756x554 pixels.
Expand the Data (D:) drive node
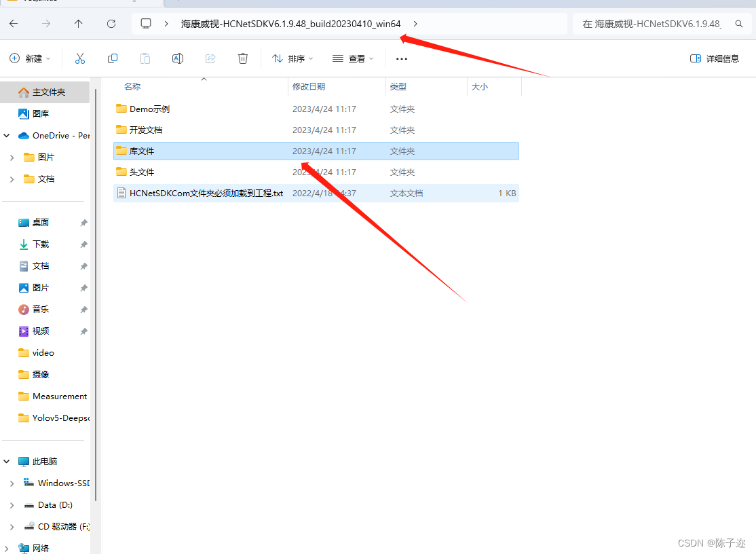(x=12, y=505)
